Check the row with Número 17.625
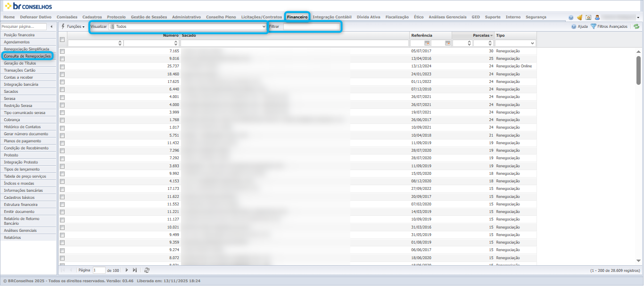Viewport: 644px width, 286px height. (62, 82)
